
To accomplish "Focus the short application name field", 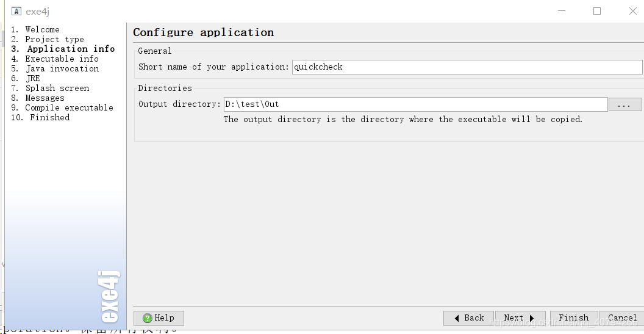I will (467, 67).
